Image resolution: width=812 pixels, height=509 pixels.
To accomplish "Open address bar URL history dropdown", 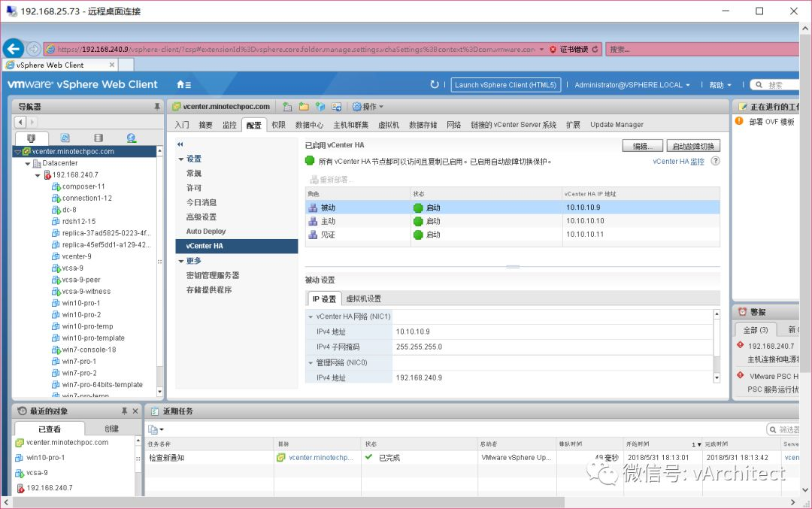I will (x=541, y=49).
